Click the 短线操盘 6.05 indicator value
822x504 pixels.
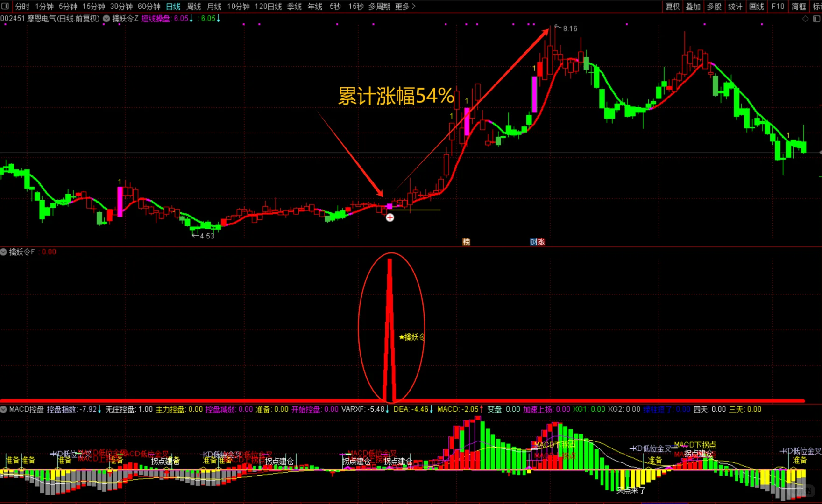click(x=167, y=19)
